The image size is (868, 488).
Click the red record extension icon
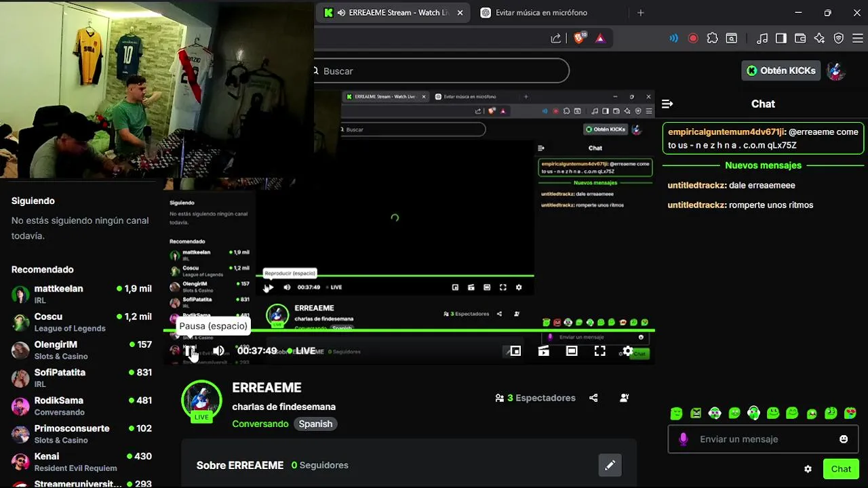coord(693,39)
